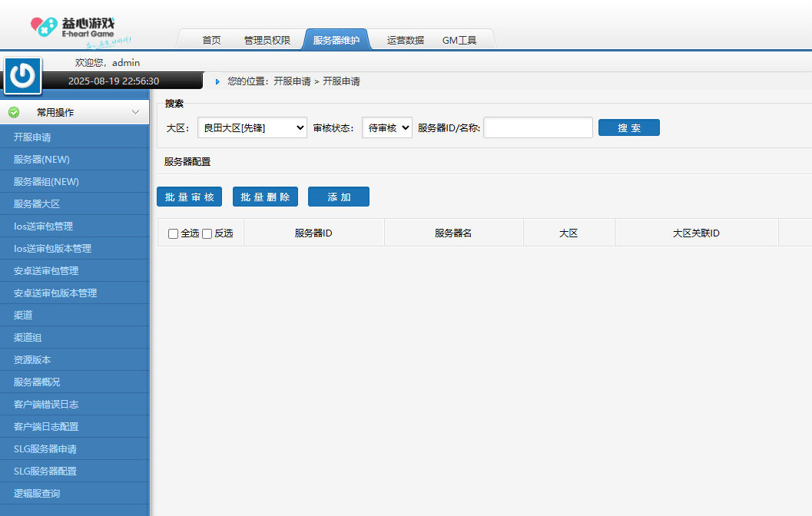Open SLG服务器配置 in the sidebar

click(x=45, y=471)
